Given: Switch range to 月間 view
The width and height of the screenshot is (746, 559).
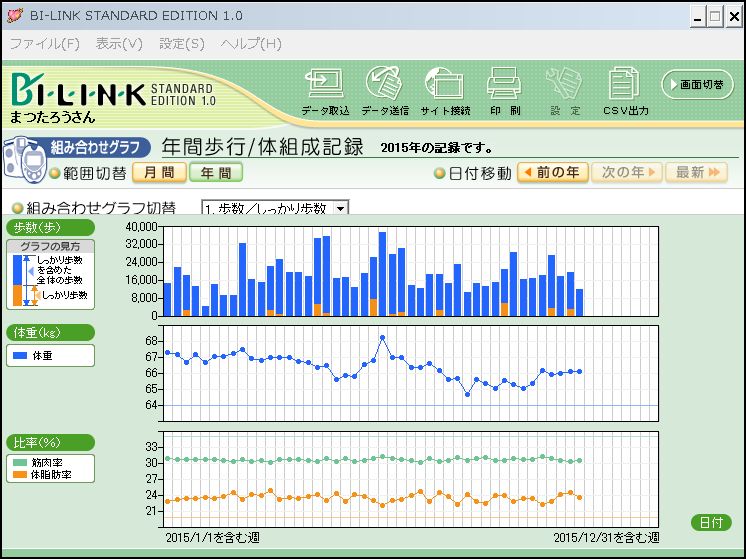Looking at the screenshot, I should pyautogui.click(x=159, y=173).
